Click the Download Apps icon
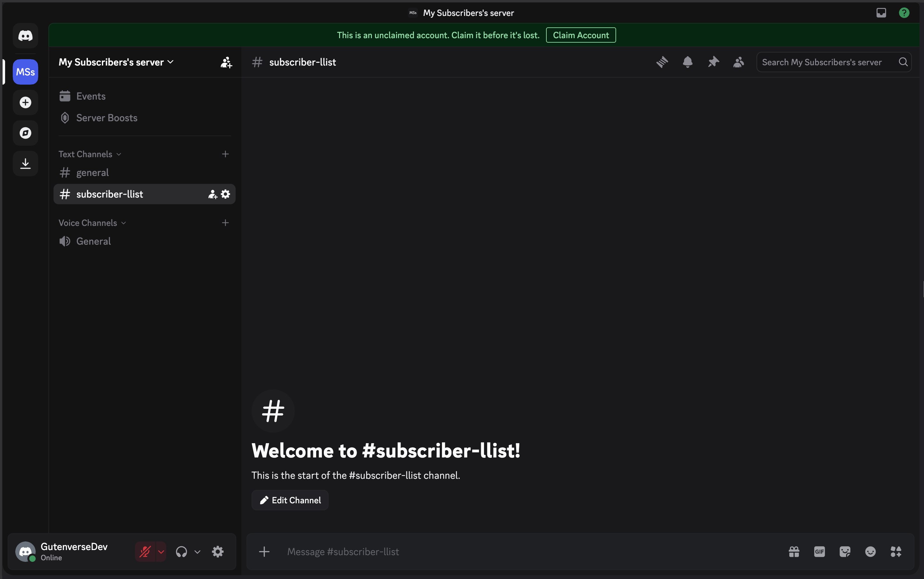 (x=25, y=164)
